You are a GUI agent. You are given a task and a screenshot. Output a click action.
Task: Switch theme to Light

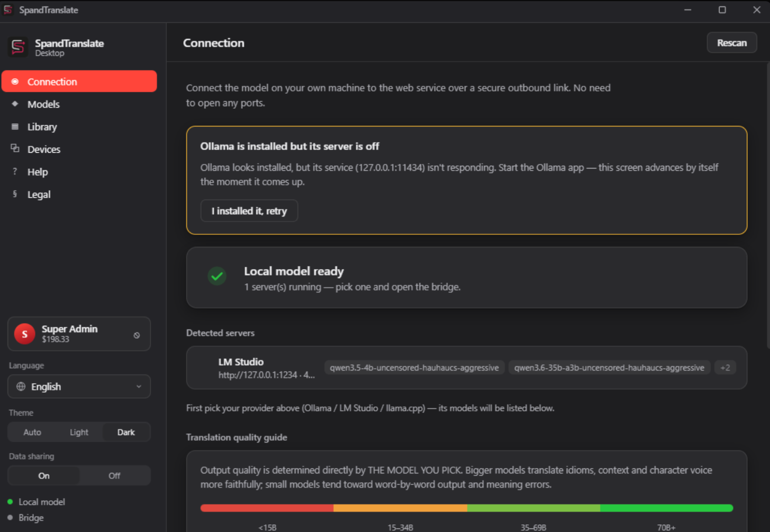tap(79, 432)
